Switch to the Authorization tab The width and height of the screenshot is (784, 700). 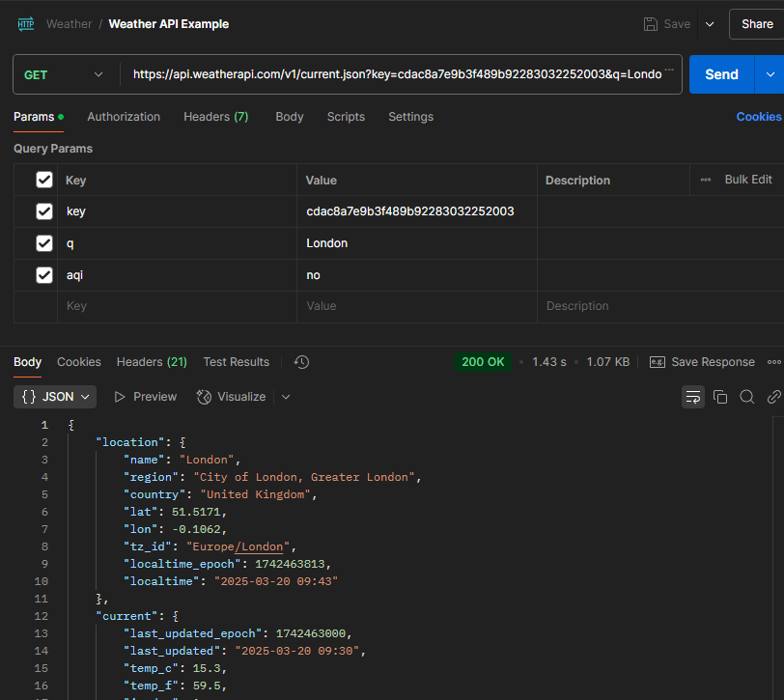tap(124, 117)
